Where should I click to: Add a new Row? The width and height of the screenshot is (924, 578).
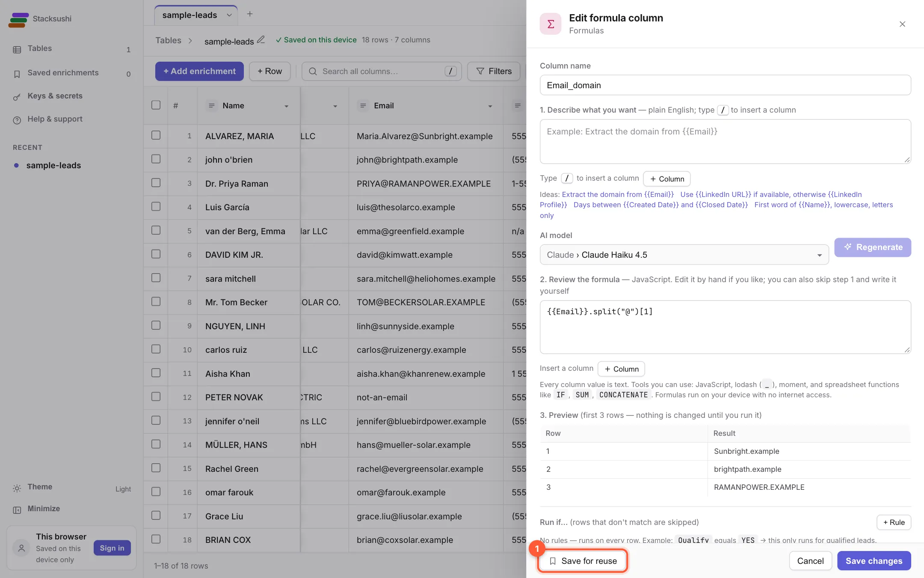pyautogui.click(x=269, y=71)
